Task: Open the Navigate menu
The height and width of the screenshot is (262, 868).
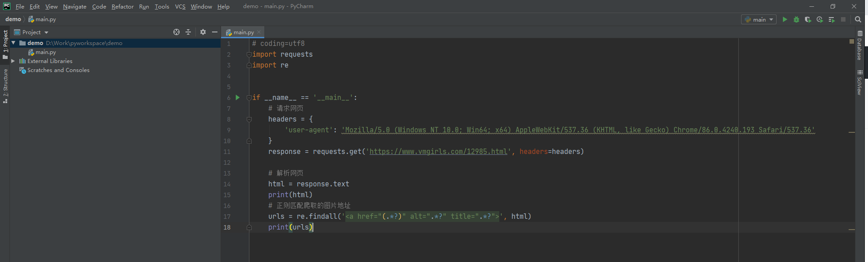Action: (x=75, y=6)
